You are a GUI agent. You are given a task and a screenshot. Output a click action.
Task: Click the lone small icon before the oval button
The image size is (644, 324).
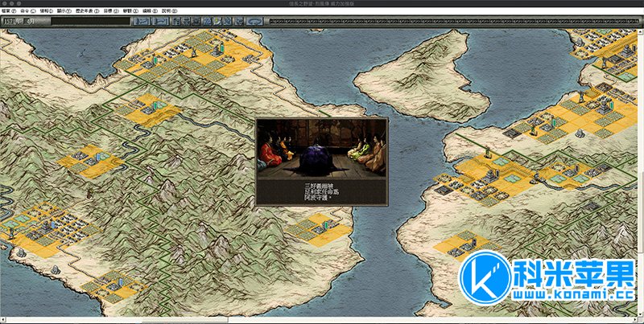(x=239, y=22)
